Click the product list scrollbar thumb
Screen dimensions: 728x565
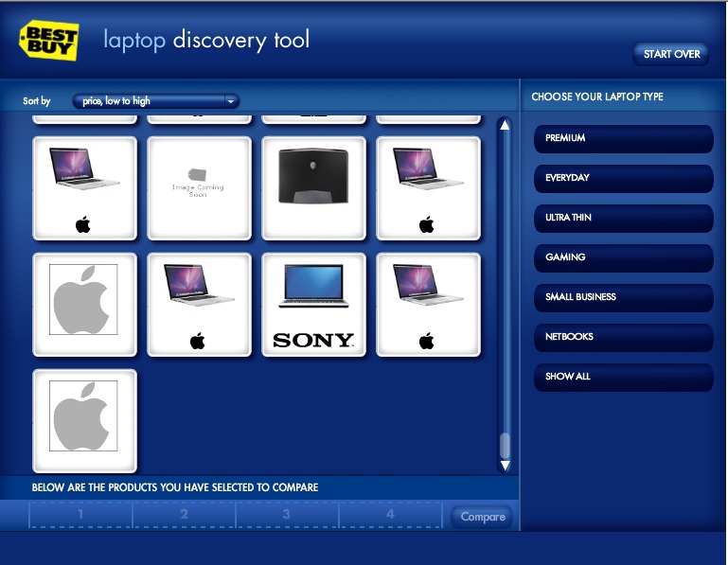505,446
